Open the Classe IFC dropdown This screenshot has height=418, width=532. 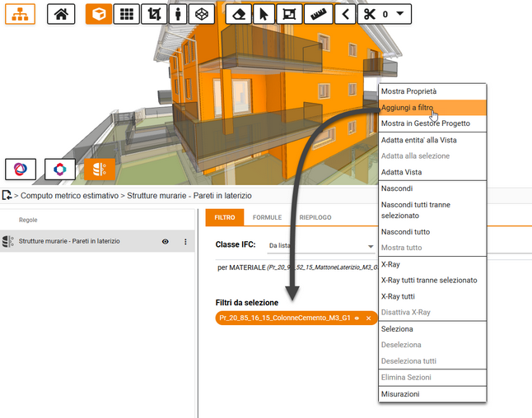pyautogui.click(x=321, y=245)
